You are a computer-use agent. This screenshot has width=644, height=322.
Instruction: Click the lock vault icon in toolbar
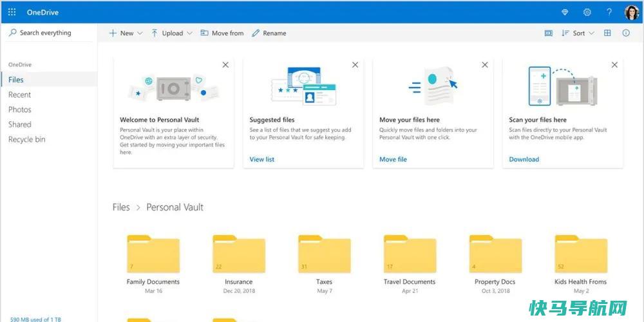[548, 33]
